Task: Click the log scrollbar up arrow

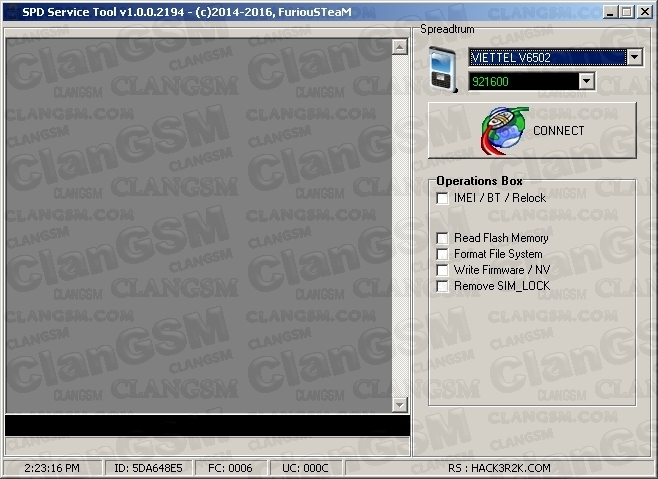Action: (400, 47)
